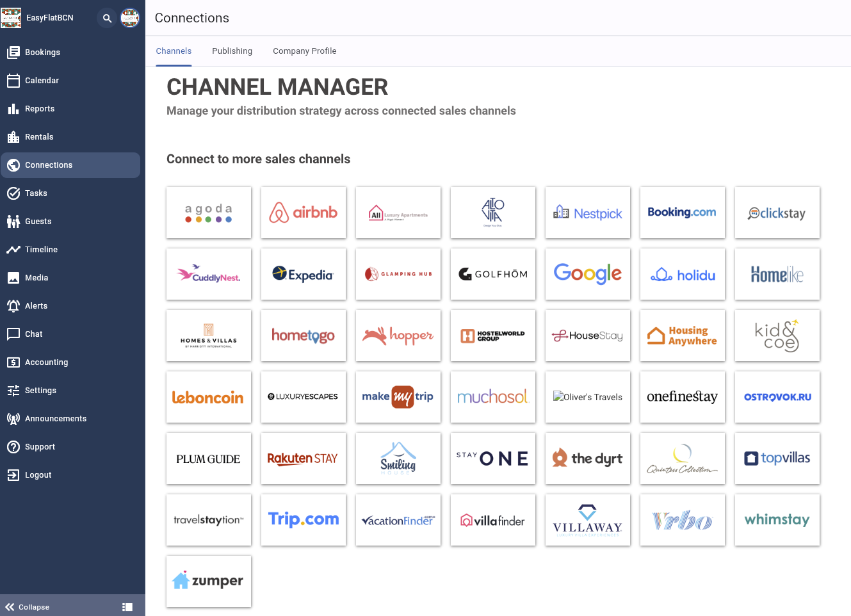Open the Reports section

(x=70, y=109)
